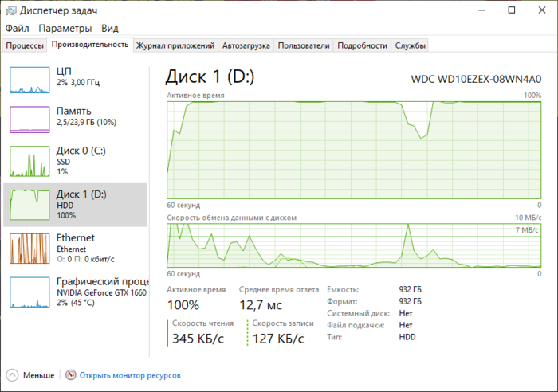558x392 pixels.
Task: Open the Подробности tab
Action: click(362, 45)
